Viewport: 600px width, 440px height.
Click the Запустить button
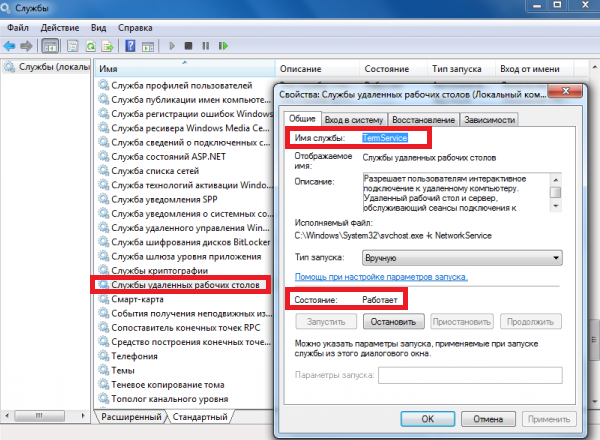coord(326,322)
